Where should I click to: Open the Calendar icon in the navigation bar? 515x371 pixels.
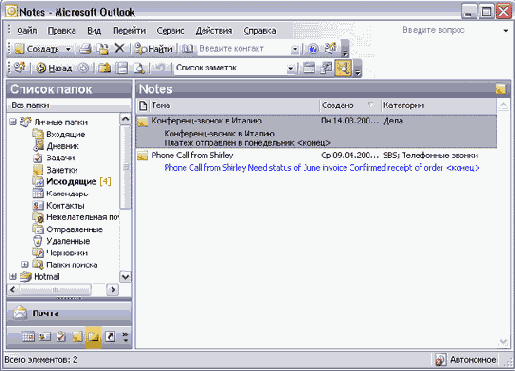(x=28, y=337)
